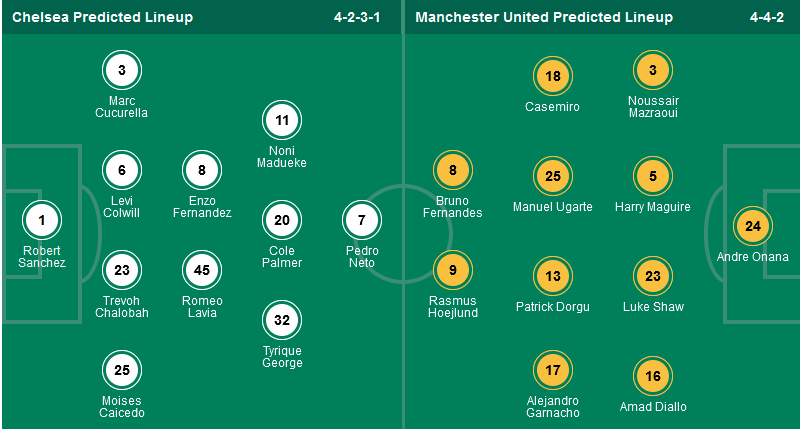Open the Rasmus Hoejlund name link
Image resolution: width=800 pixels, height=429 pixels.
(x=453, y=306)
